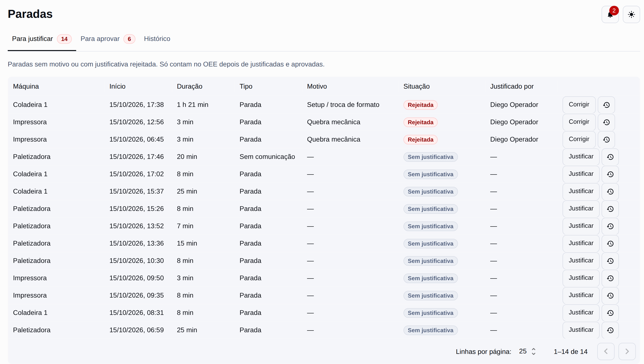Click Justificar for Paletizadora 10:30 stop
This screenshot has width=644, height=364.
[581, 261]
